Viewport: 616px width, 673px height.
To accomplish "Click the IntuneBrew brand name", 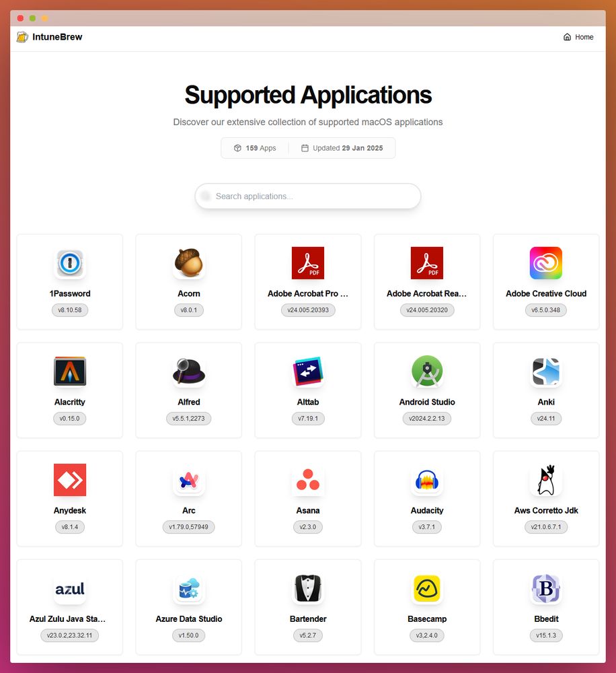I will pyautogui.click(x=57, y=37).
